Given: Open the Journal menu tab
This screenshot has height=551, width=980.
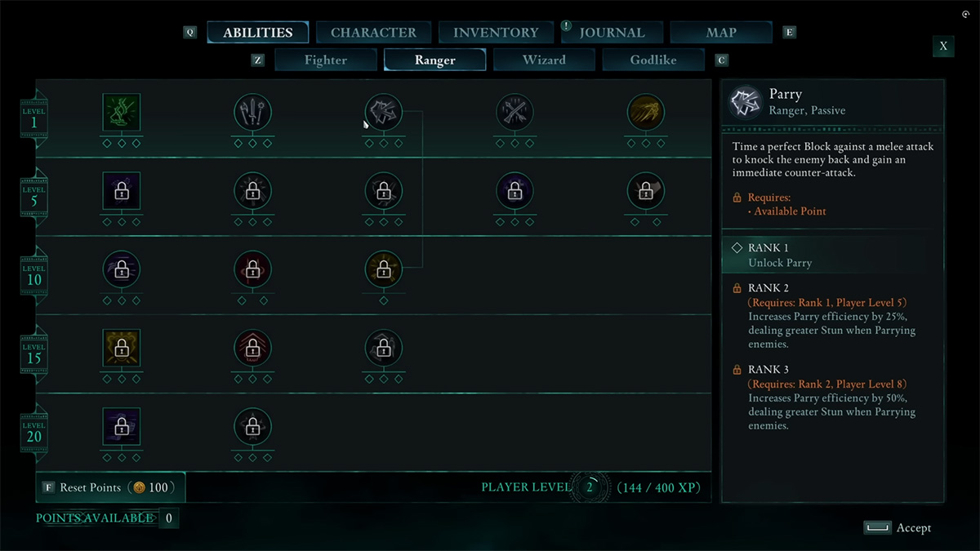Looking at the screenshot, I should click(x=612, y=33).
